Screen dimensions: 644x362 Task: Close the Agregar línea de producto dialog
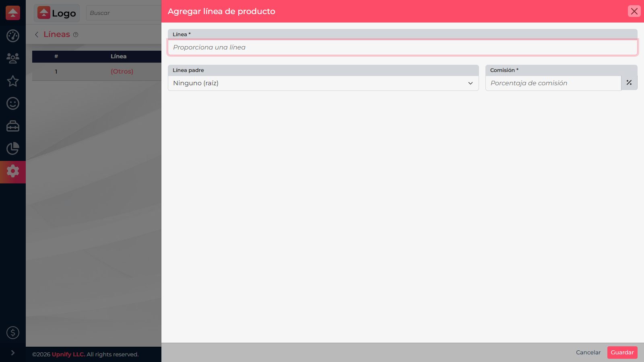634,11
